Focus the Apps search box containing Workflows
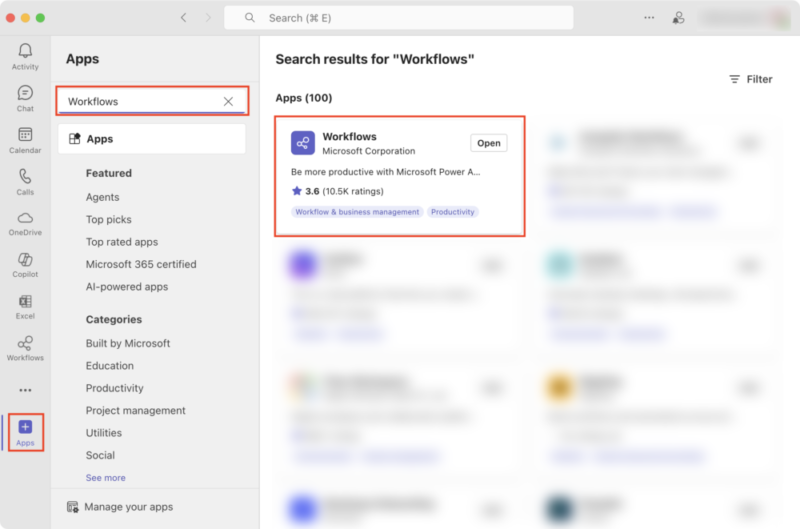 pyautogui.click(x=152, y=101)
